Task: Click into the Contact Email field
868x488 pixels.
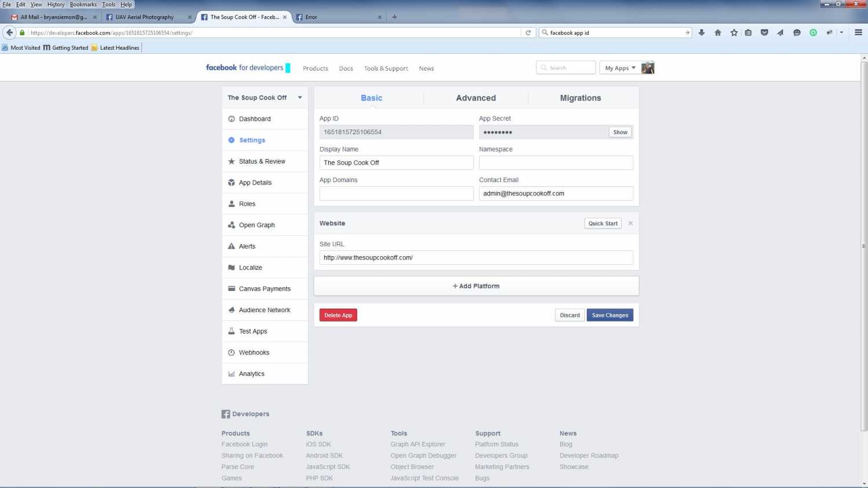Action: [556, 193]
